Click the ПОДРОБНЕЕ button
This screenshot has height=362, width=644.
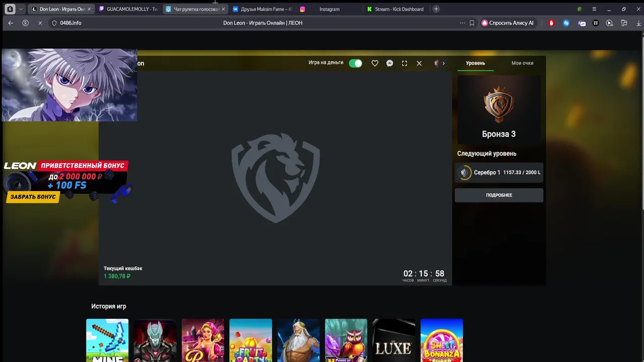(x=499, y=195)
